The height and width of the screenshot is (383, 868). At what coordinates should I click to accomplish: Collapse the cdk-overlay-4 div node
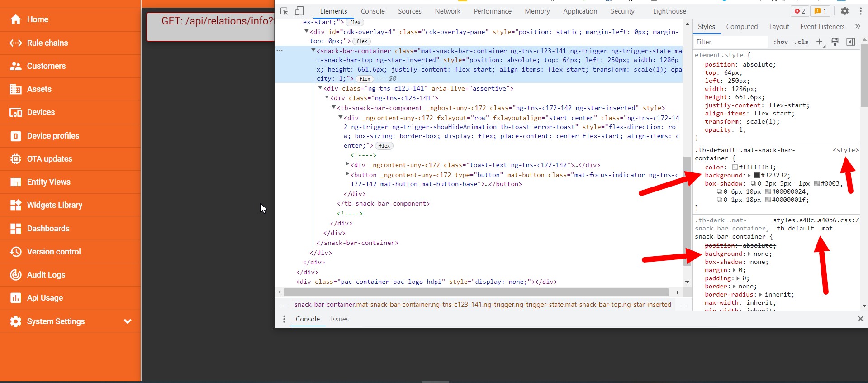306,31
